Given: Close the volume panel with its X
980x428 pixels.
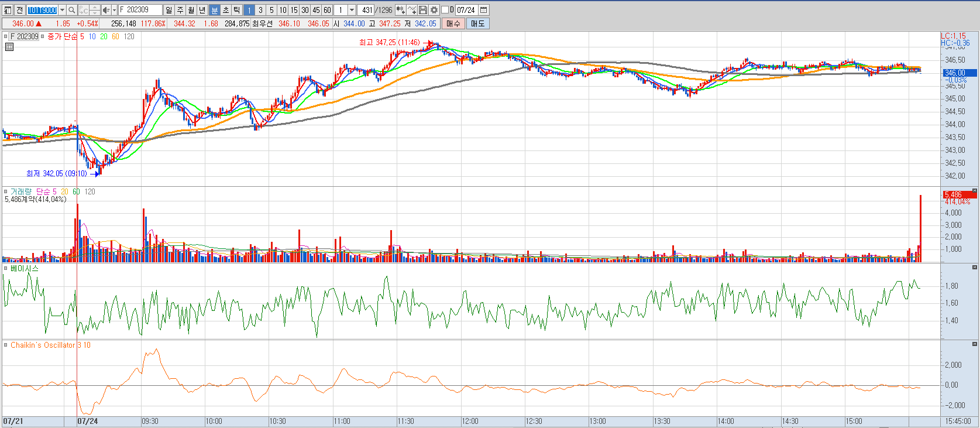Looking at the screenshot, I should pyautogui.click(x=975, y=191).
